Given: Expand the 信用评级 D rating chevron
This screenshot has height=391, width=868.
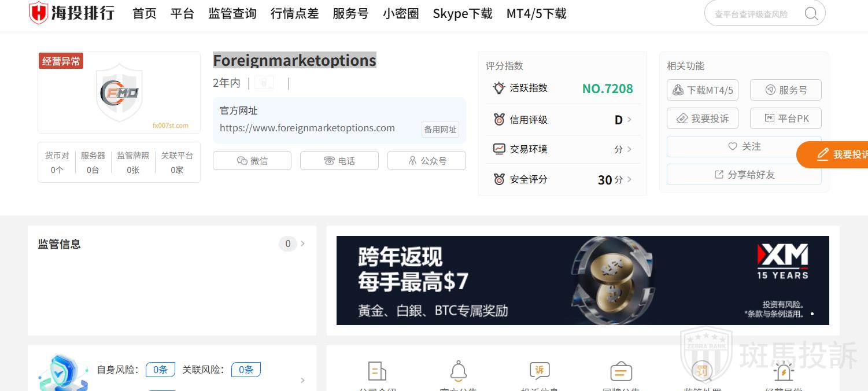Looking at the screenshot, I should click(x=629, y=120).
